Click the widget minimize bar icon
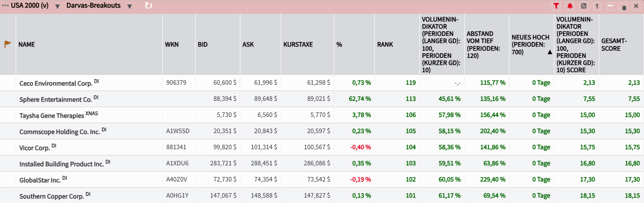The image size is (644, 203). (610, 6)
